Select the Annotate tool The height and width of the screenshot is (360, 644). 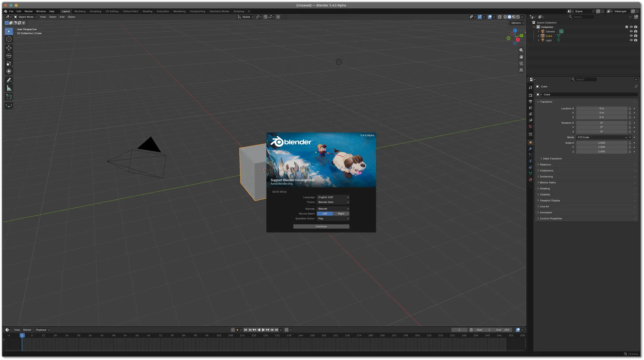pyautogui.click(x=9, y=80)
